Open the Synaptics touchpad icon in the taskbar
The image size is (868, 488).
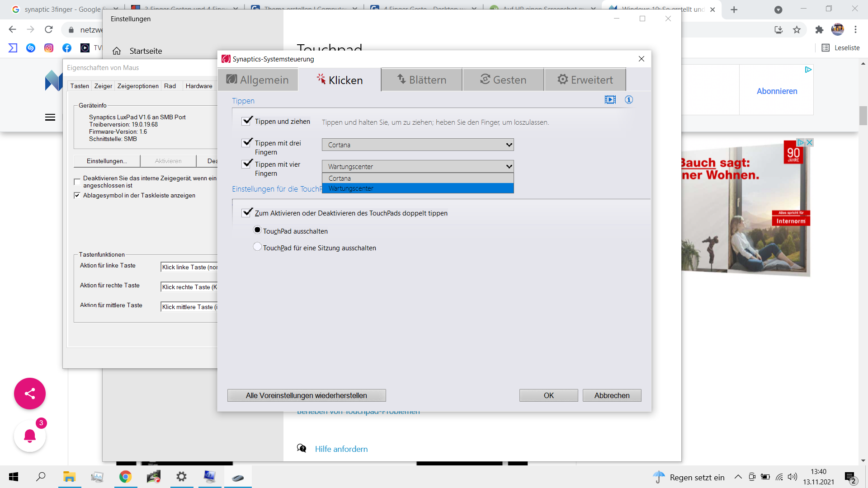(x=238, y=477)
